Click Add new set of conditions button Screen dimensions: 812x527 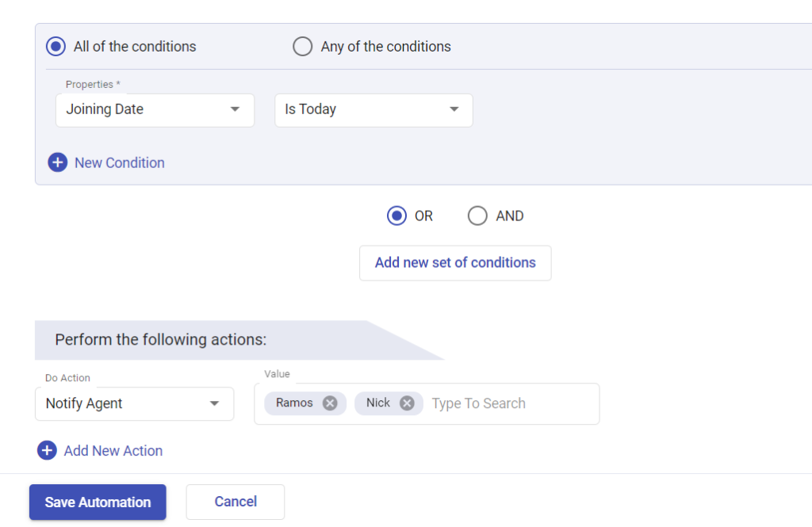click(x=455, y=263)
